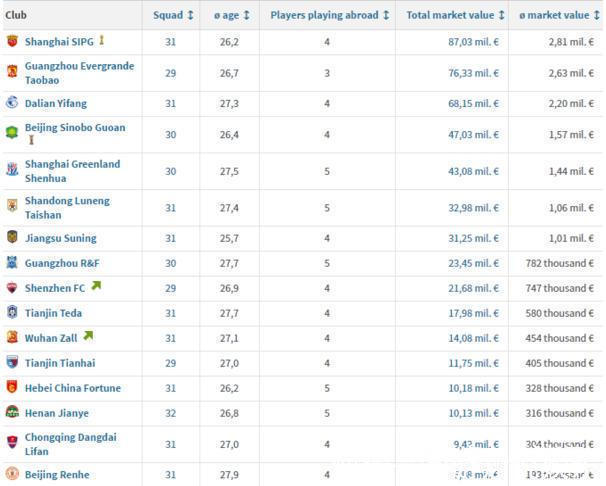Open Hebei China Fortune club page
The height and width of the screenshot is (486, 606).
coord(73,388)
